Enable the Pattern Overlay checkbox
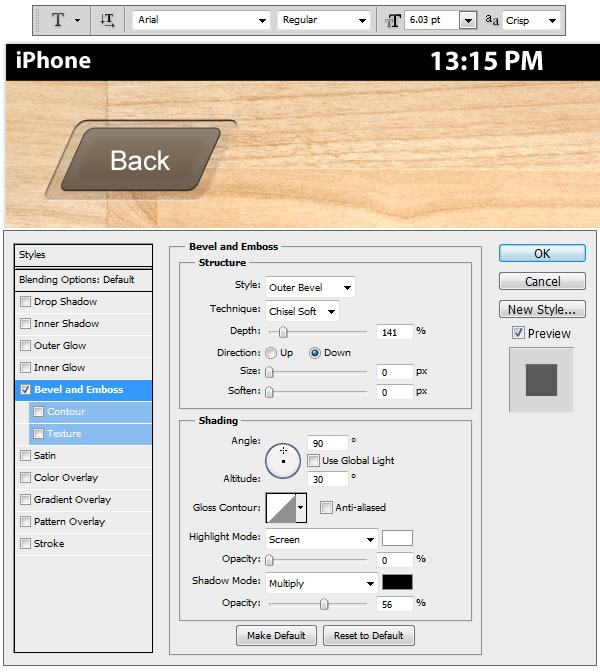Viewport: 600px width, 672px height. click(26, 522)
